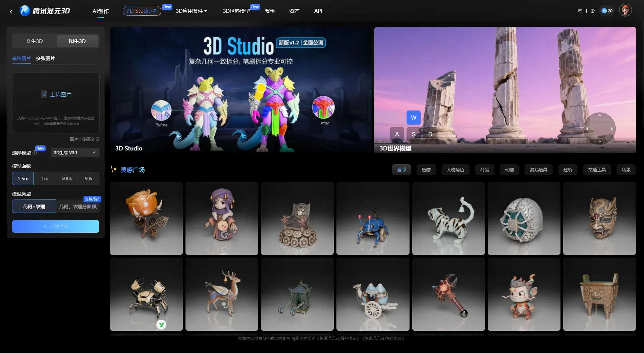Open the blue robot bug thumbnail
Viewport: 644px width, 353px height.
[373, 218]
